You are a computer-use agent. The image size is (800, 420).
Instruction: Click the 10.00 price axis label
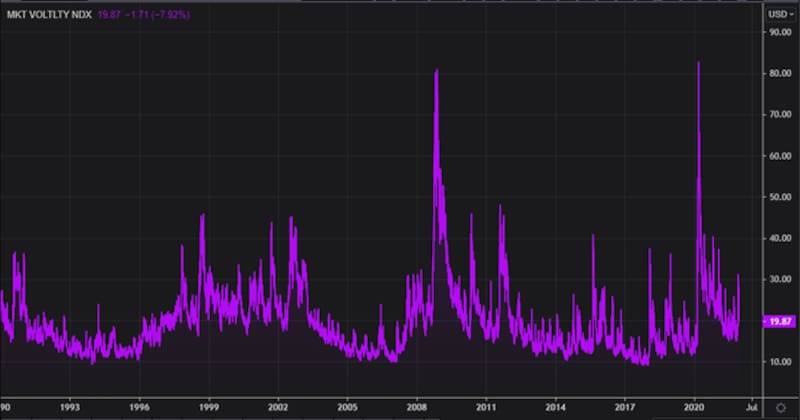coord(779,362)
